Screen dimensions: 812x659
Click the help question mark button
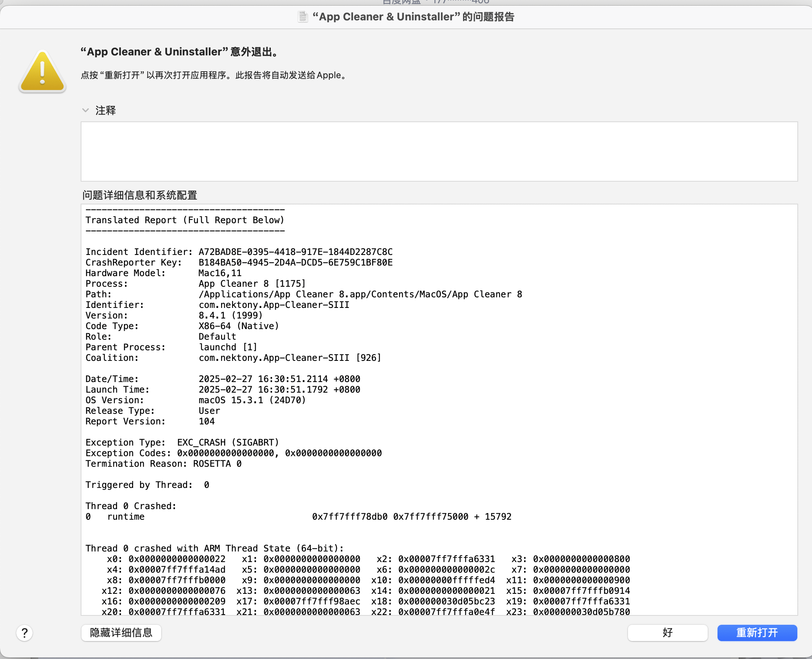(24, 633)
